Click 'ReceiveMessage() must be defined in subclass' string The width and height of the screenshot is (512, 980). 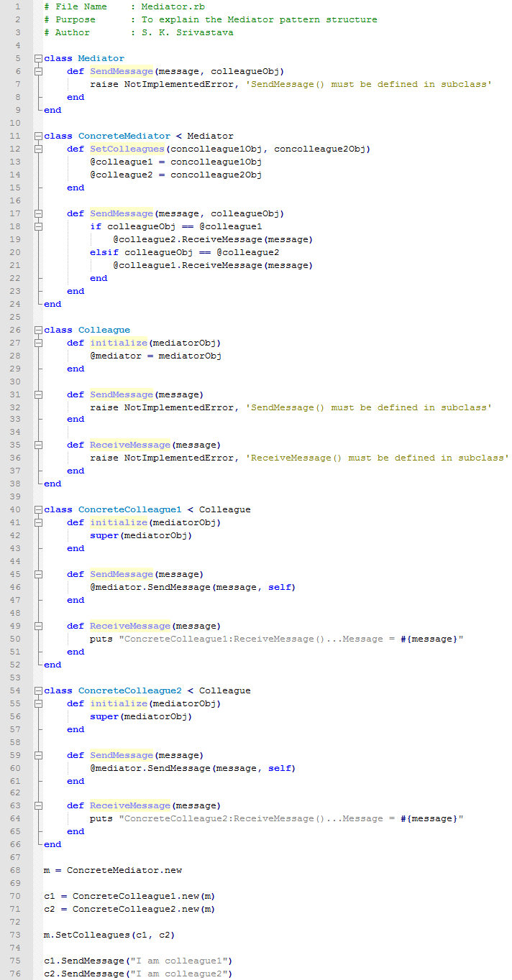[x=377, y=458]
